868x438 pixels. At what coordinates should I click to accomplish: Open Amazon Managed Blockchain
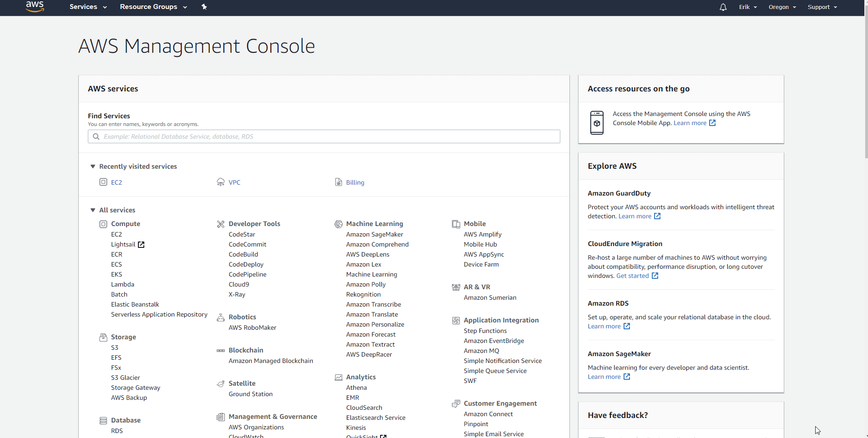(x=271, y=361)
